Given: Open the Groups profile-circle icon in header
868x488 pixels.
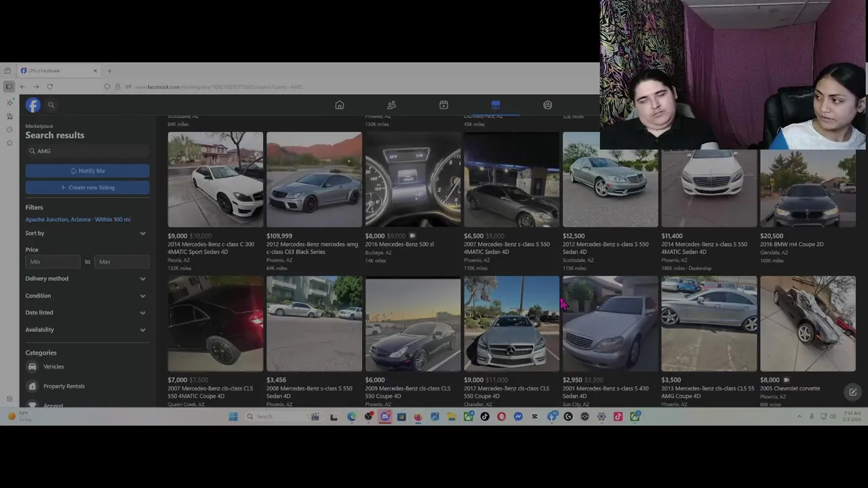Looking at the screenshot, I should [x=547, y=105].
